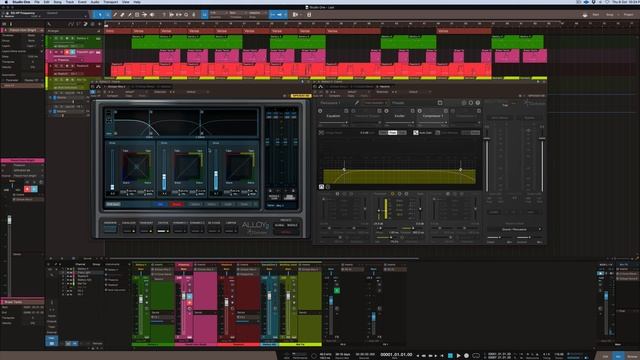
Task: Toggle the blue monitor button on the pink track
Action: coord(73,52)
